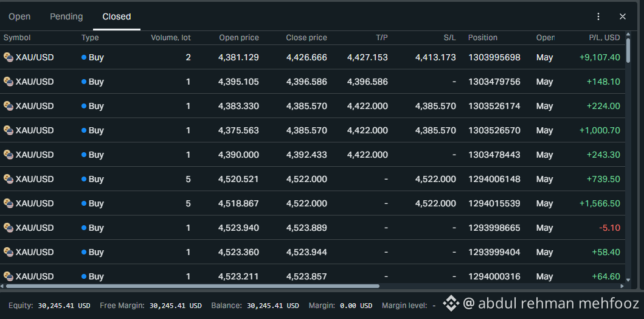Click the blue Buy dot in -5.10 row
This screenshot has height=319, width=644.
coord(84,228)
